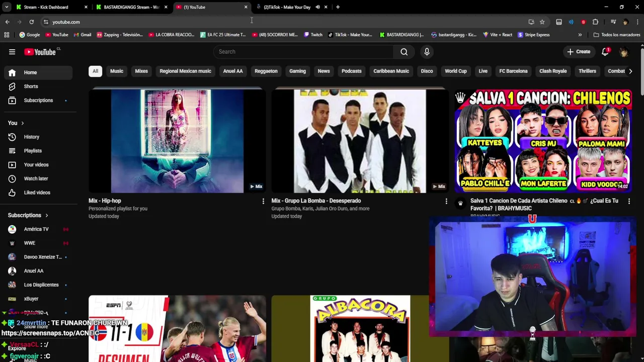Select the Gaming filter chip

297,71
